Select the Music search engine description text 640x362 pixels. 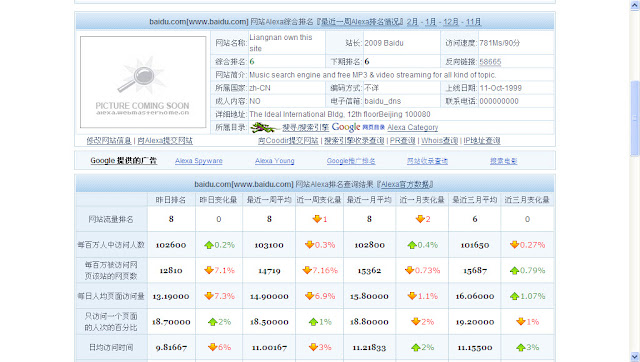(373, 75)
